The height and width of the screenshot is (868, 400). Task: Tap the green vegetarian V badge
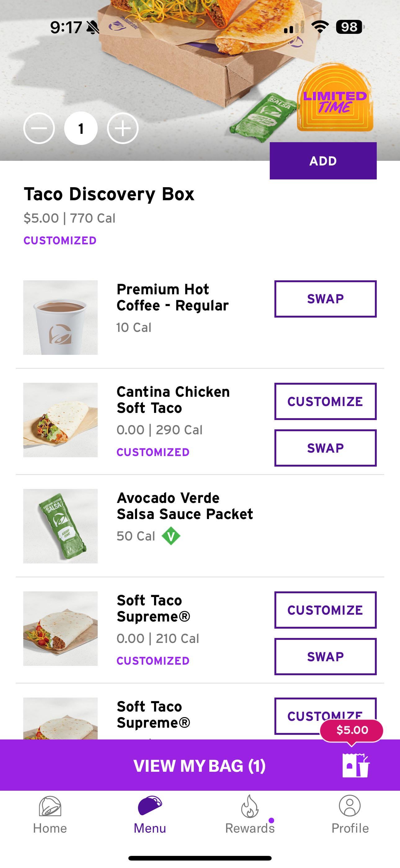171,536
